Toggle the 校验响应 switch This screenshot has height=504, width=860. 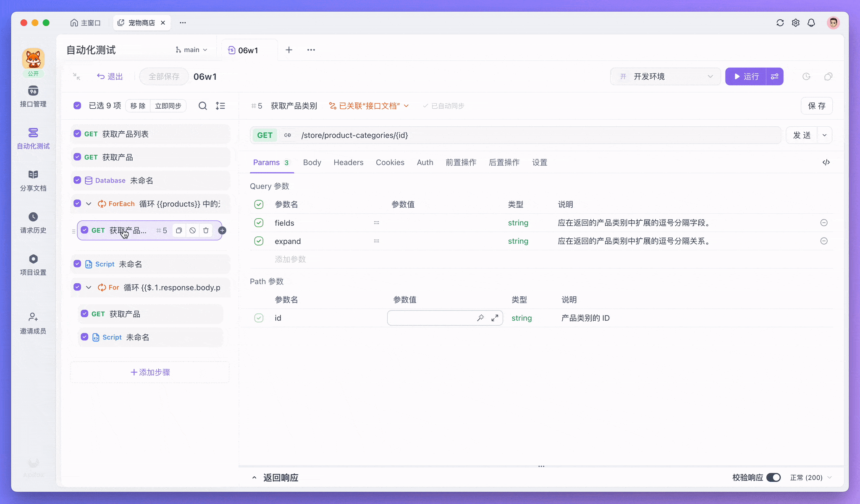[x=773, y=478]
